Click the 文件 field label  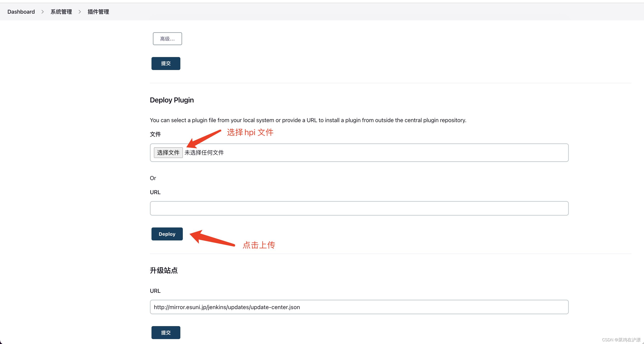pyautogui.click(x=155, y=134)
